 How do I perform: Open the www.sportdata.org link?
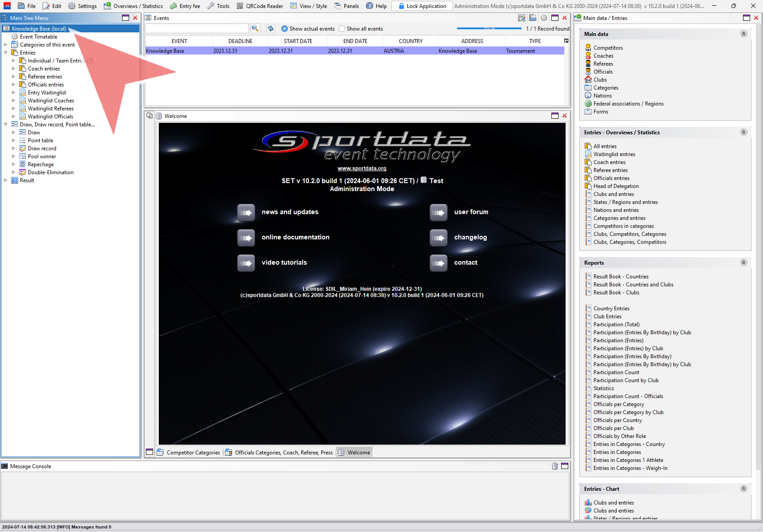pos(362,168)
